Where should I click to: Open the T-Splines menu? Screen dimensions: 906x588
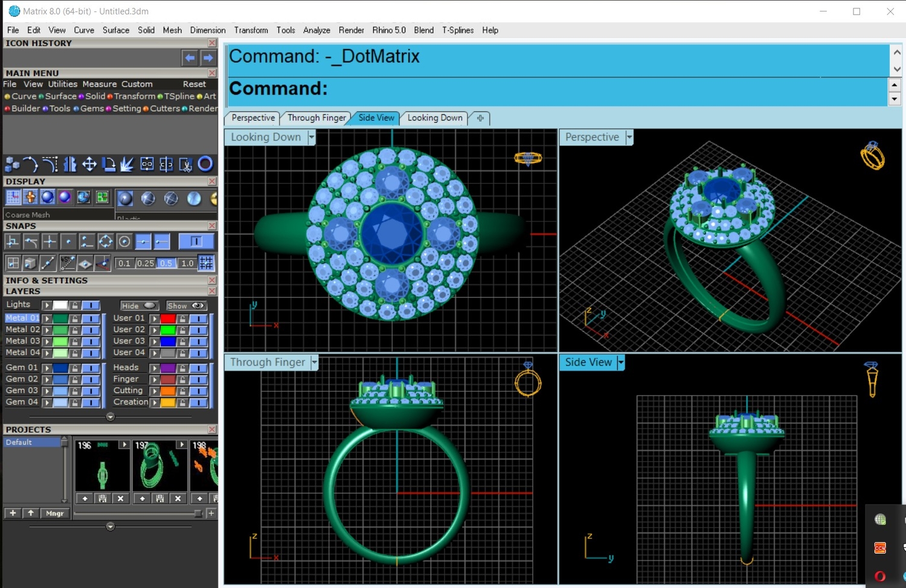(458, 30)
